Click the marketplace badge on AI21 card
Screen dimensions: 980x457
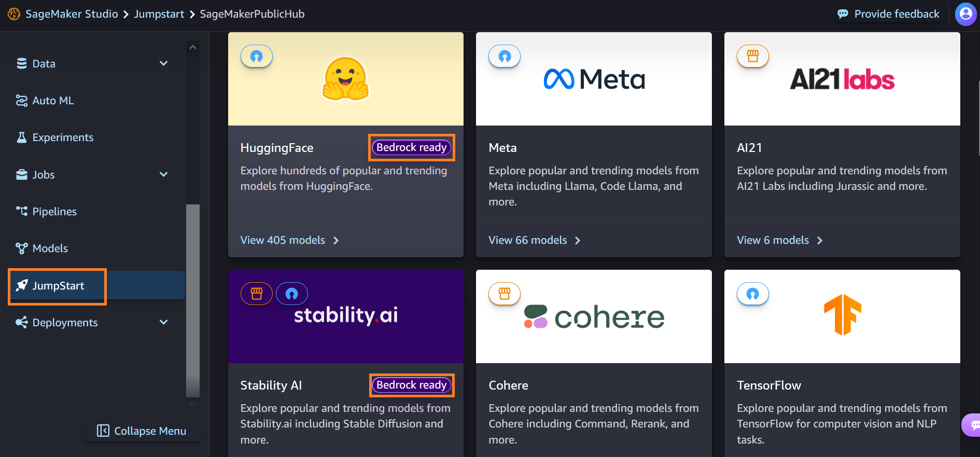pos(753,56)
